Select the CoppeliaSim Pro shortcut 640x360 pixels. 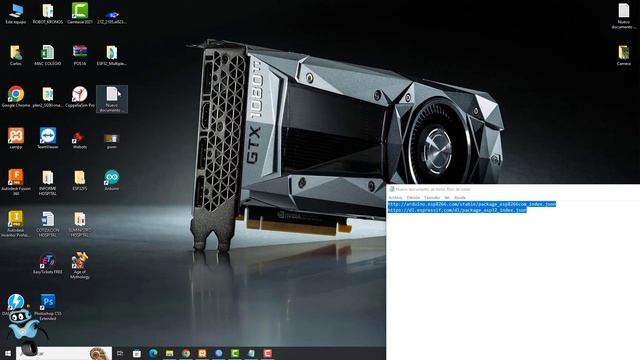(80, 97)
